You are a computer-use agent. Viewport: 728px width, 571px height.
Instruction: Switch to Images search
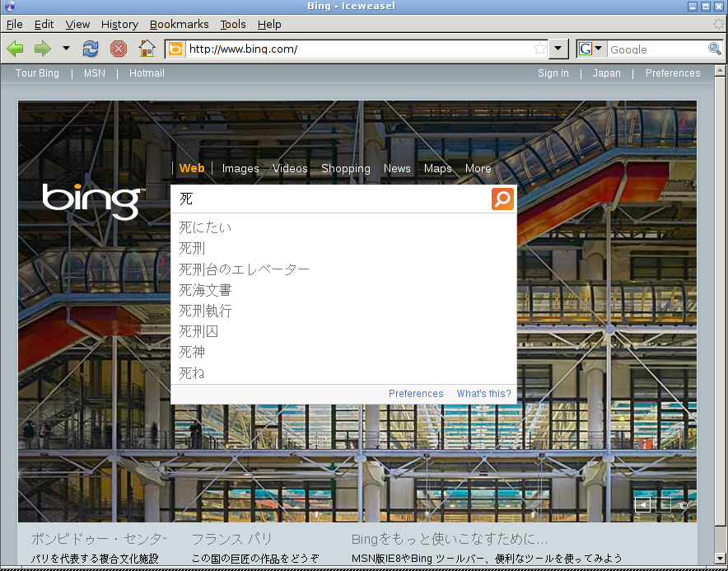tap(240, 168)
